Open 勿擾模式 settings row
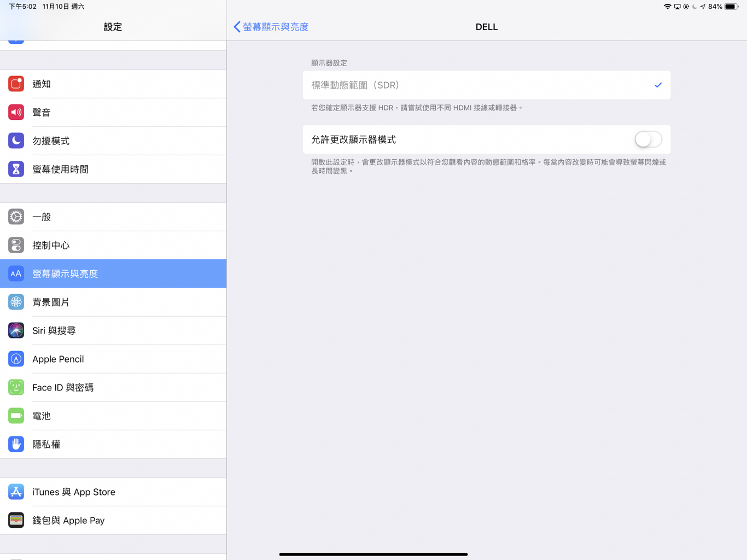The image size is (747, 560). pyautogui.click(x=113, y=141)
